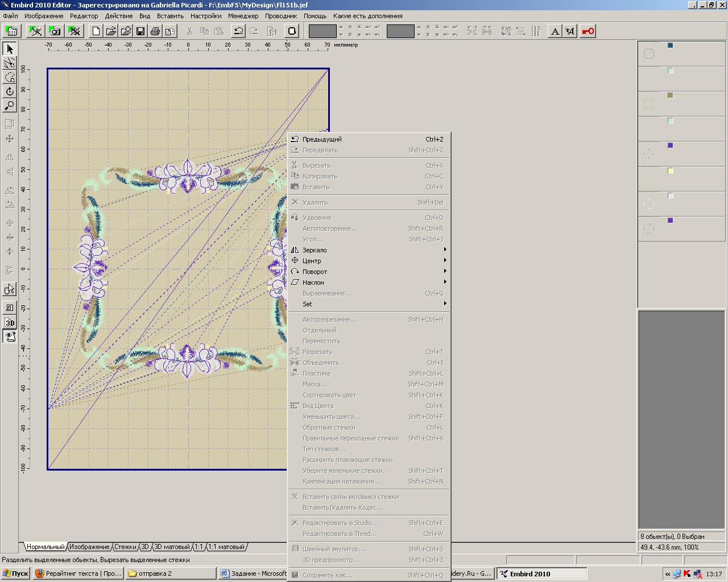Click the printer icon in toolbar

155,31
